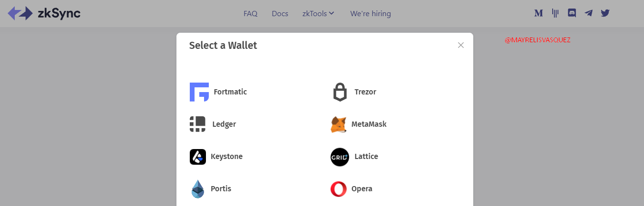Choose Lattice wallet label
The width and height of the screenshot is (644, 206).
366,157
